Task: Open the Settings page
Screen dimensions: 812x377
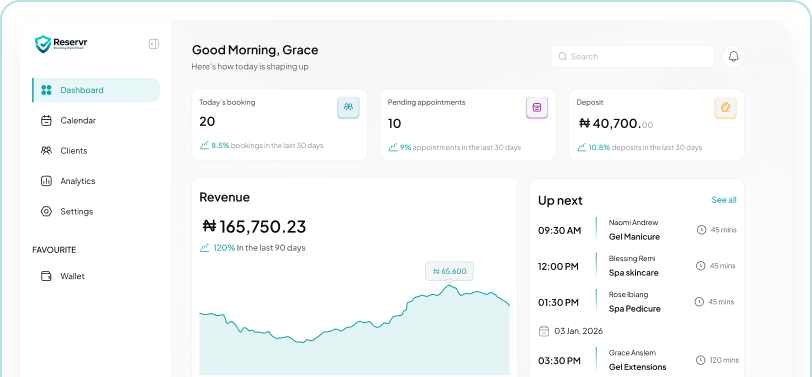Action: (96, 211)
